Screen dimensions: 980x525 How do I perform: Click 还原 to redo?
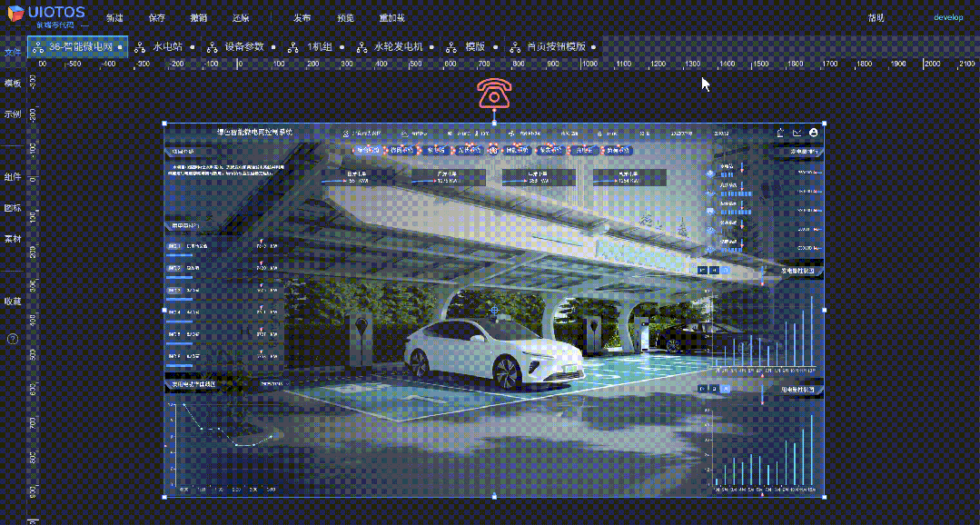[x=240, y=17]
